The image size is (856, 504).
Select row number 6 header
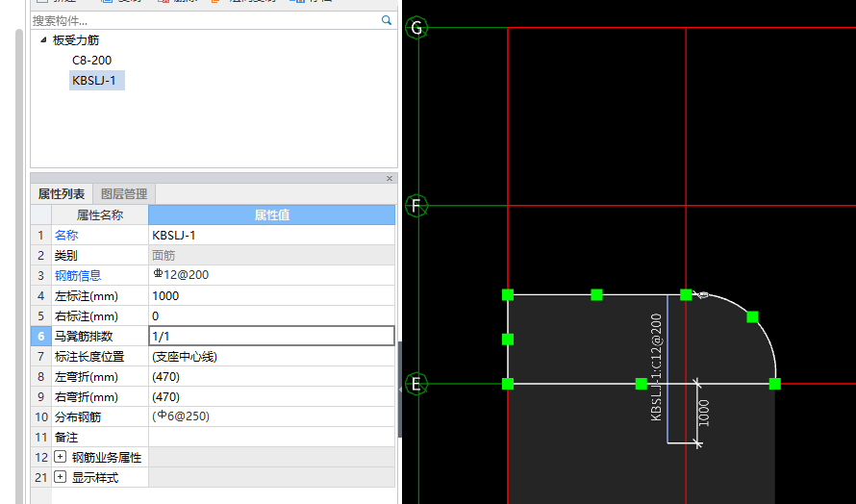tap(41, 337)
